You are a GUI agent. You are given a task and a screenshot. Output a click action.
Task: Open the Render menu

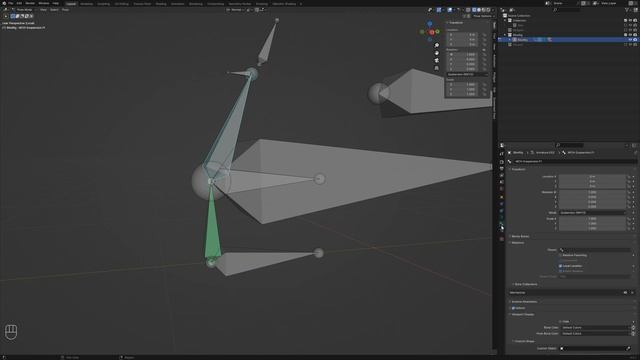(30, 3)
